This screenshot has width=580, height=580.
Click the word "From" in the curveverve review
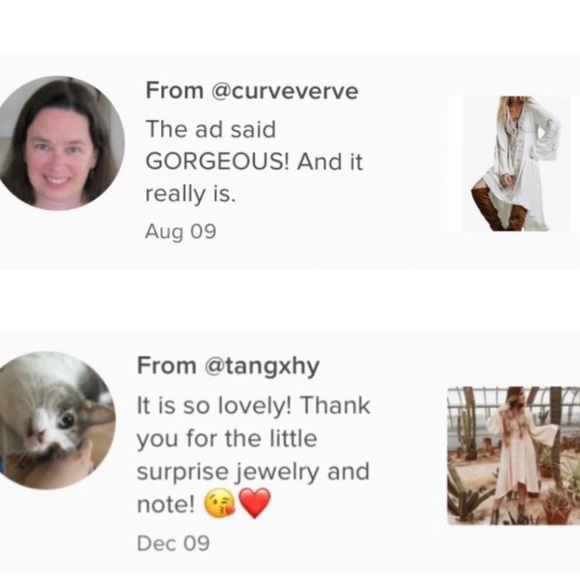[175, 90]
